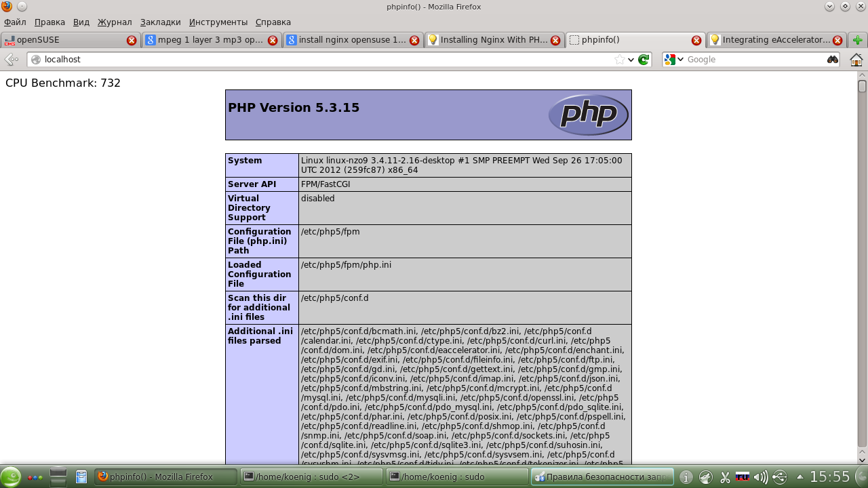
Task: Click the Home button icon
Action: click(856, 60)
